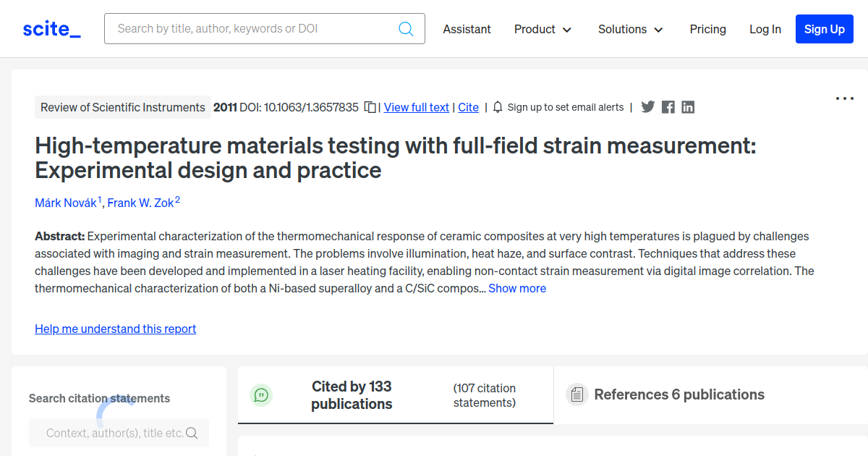The height and width of the screenshot is (456, 868).
Task: Open the View full text link
Action: pyautogui.click(x=417, y=107)
